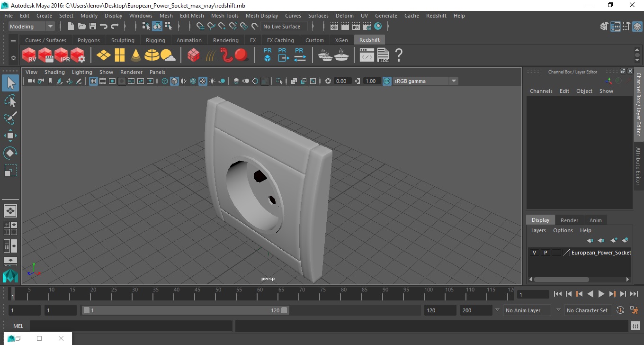This screenshot has height=345, width=644.
Task: Open the Redshift menu in menu bar
Action: point(436,16)
